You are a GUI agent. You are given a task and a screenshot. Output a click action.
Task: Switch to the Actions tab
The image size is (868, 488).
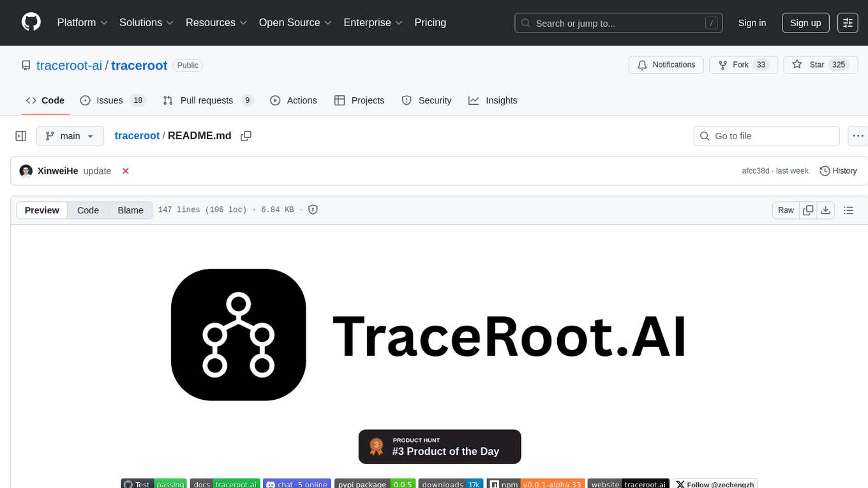tap(294, 100)
